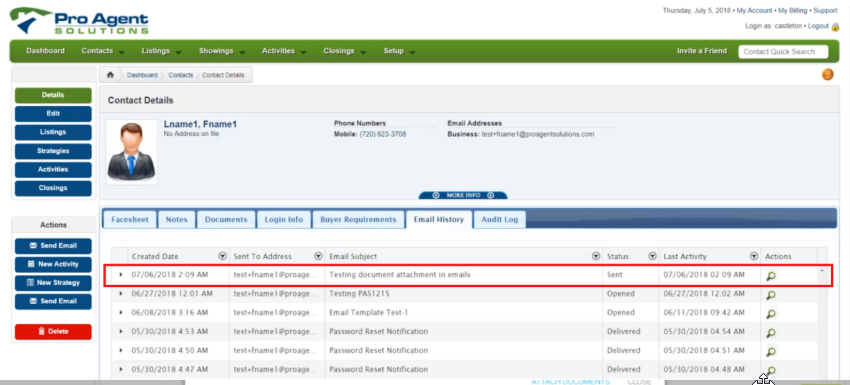This screenshot has height=385, width=850.
Task: Click the mobile number (720) 623-3708
Action: click(383, 134)
